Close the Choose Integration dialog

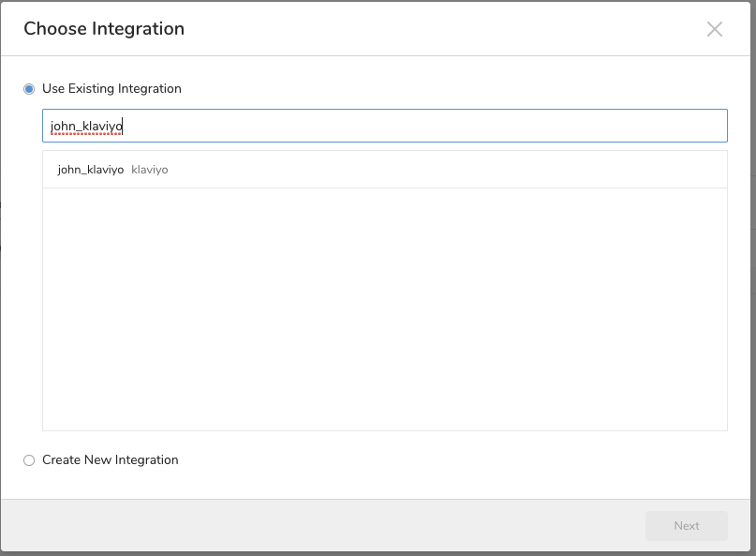[x=715, y=29]
